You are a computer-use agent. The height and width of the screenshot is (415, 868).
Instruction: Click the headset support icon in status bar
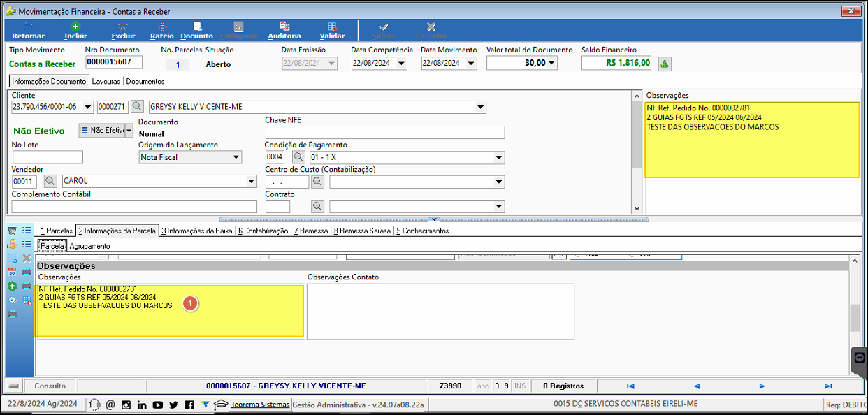pyautogui.click(x=95, y=405)
